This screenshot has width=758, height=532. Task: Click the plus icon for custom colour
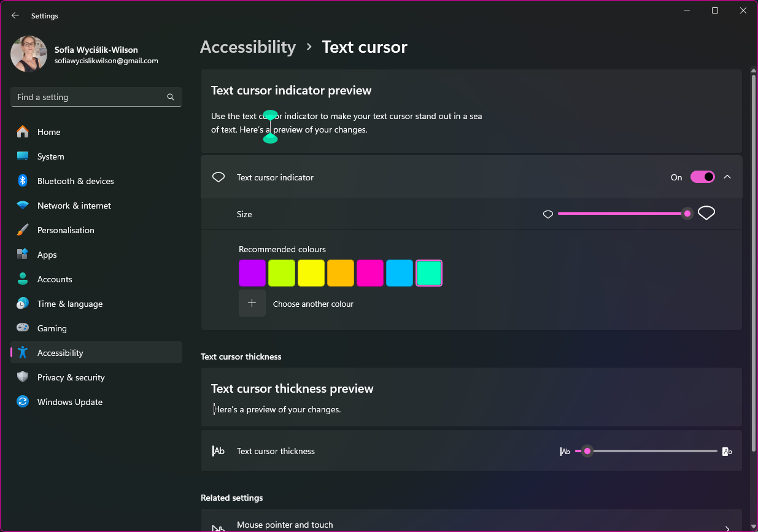coord(252,303)
